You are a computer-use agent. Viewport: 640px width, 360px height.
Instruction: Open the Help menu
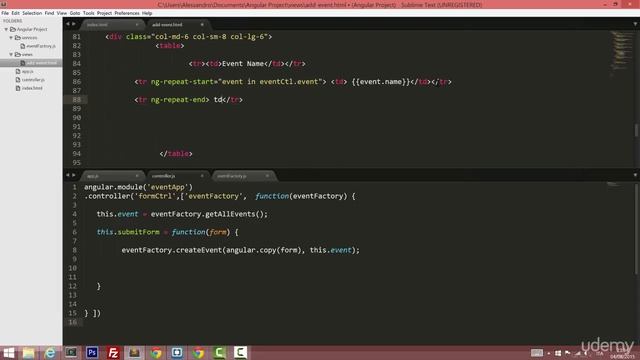click(147, 13)
